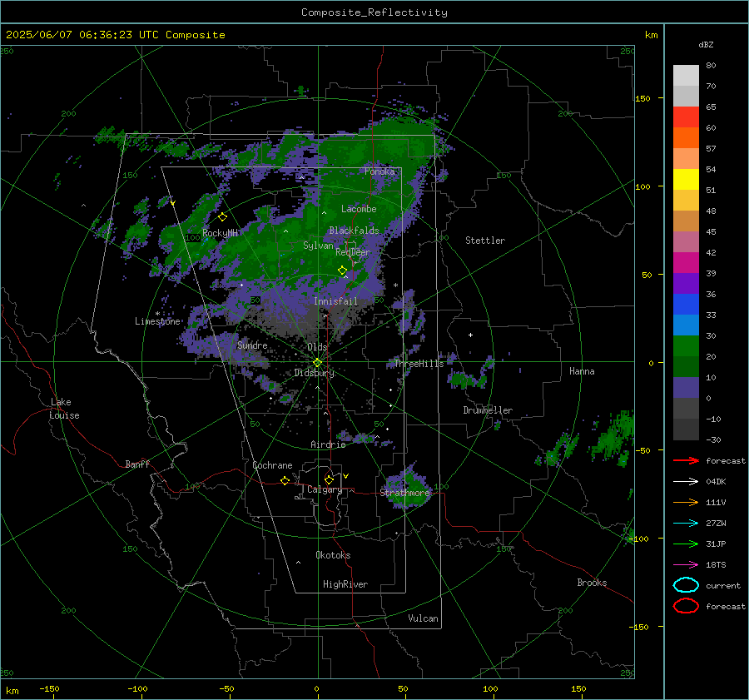Click the Calgary city label
The height and width of the screenshot is (700, 749).
click(325, 489)
